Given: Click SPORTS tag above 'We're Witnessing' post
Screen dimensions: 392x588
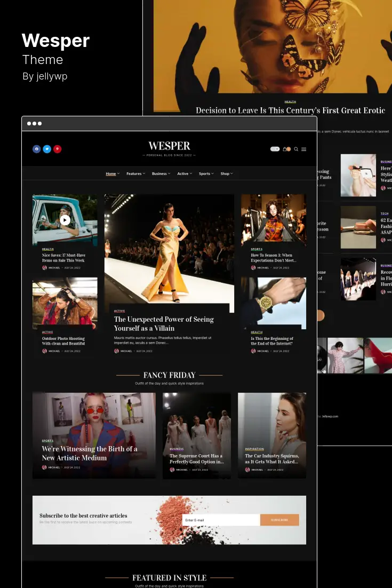Looking at the screenshot, I should point(47,441).
